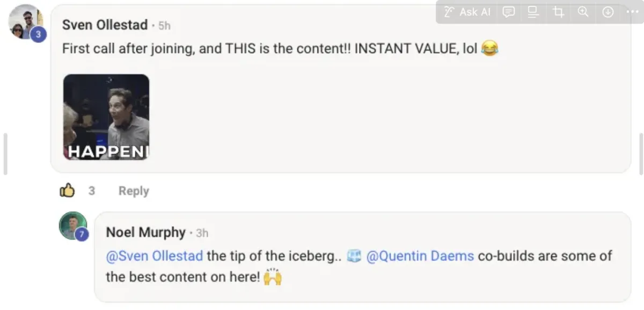644x310 pixels.
Task: Click the zoom-in magnifier icon
Action: point(583,12)
